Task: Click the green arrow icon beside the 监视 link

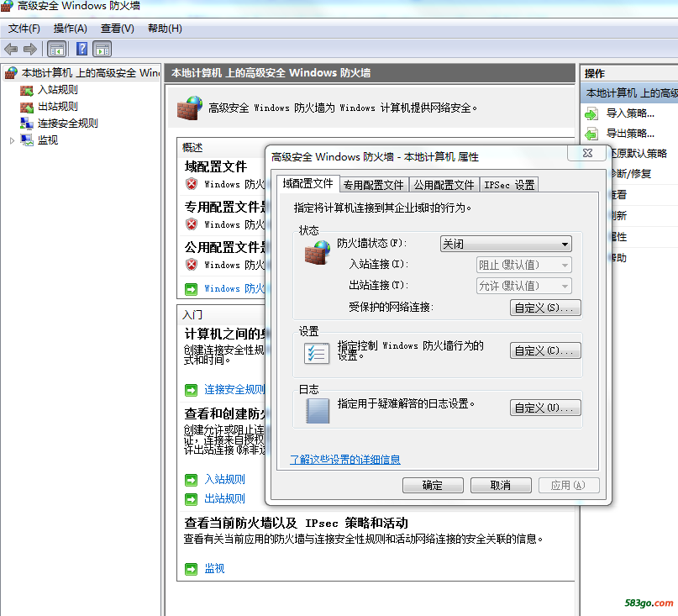Action: (x=191, y=569)
